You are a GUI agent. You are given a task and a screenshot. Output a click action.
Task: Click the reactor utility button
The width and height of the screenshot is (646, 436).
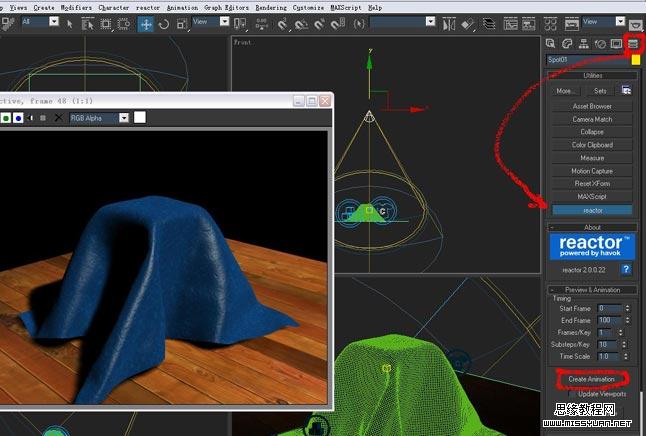(592, 210)
